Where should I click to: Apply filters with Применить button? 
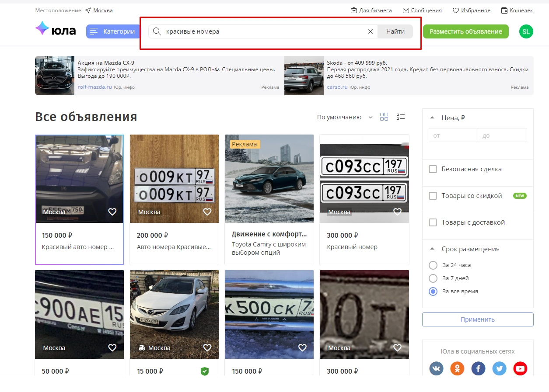pos(478,319)
